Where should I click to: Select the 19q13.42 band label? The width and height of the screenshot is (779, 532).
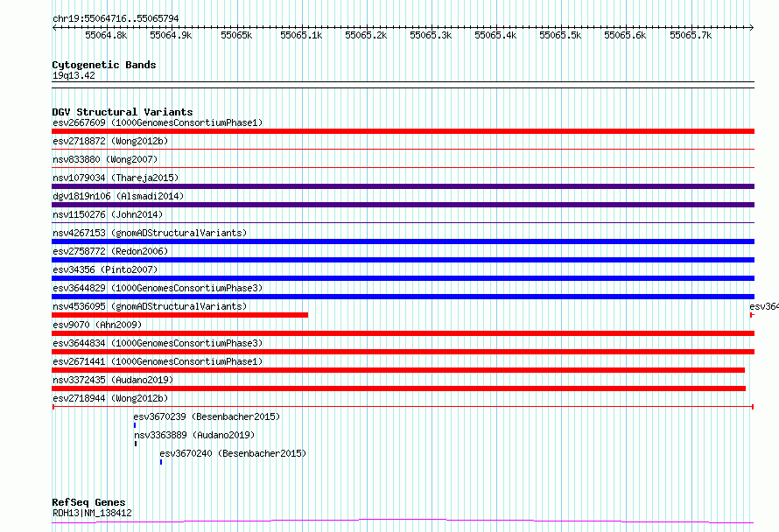[74, 75]
